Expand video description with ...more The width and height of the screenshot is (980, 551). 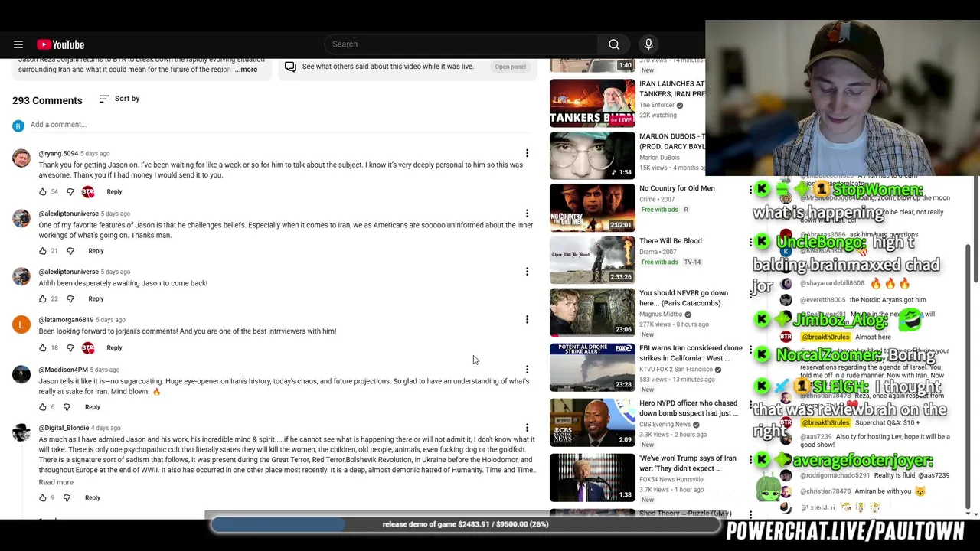tap(247, 70)
